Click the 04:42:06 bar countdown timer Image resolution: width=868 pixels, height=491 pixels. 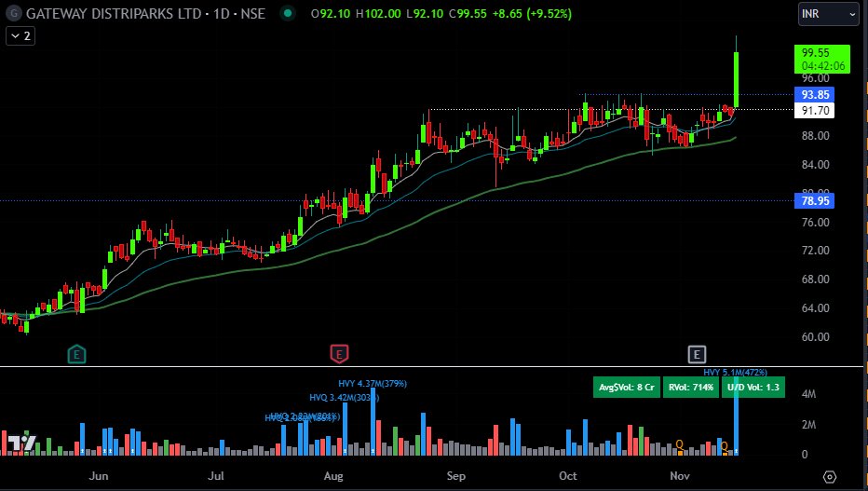click(822, 66)
